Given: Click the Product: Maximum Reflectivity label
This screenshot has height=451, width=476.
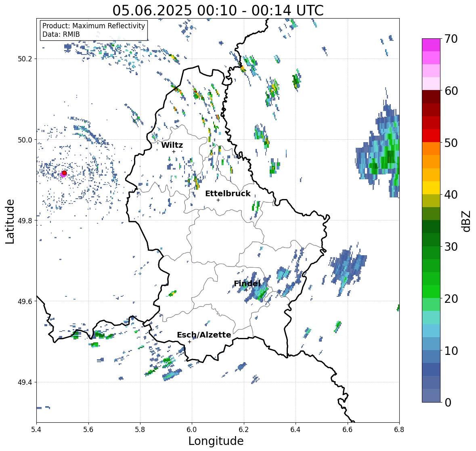Looking at the screenshot, I should [94, 26].
